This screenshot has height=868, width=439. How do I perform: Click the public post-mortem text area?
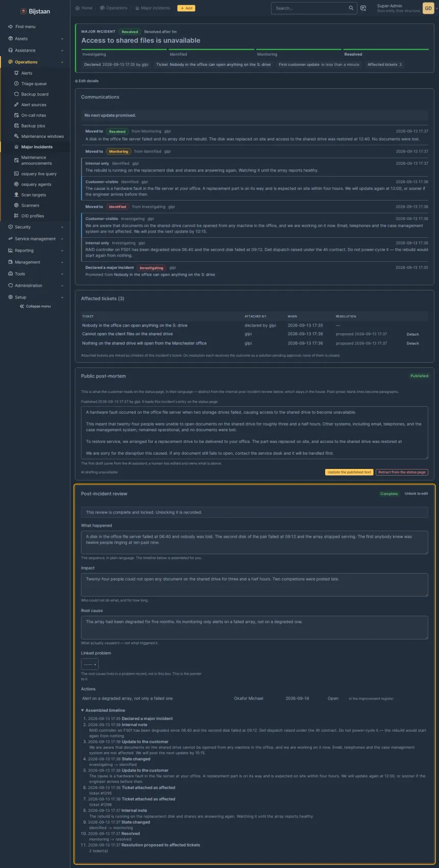[254, 433]
